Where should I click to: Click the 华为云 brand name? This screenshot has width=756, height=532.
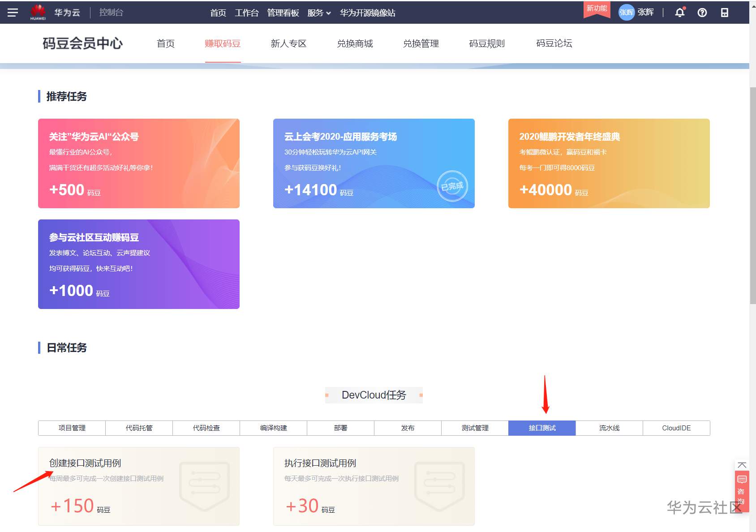(x=67, y=13)
